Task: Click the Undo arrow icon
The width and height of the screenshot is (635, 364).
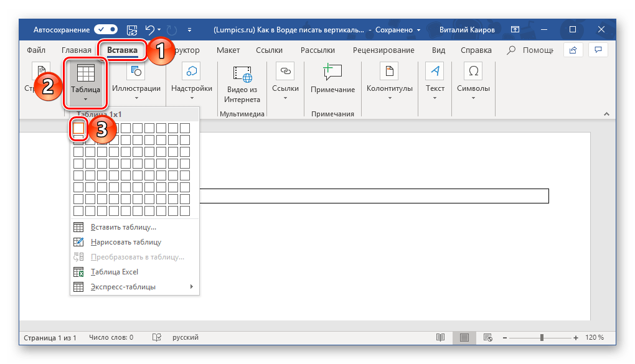Action: 149,29
